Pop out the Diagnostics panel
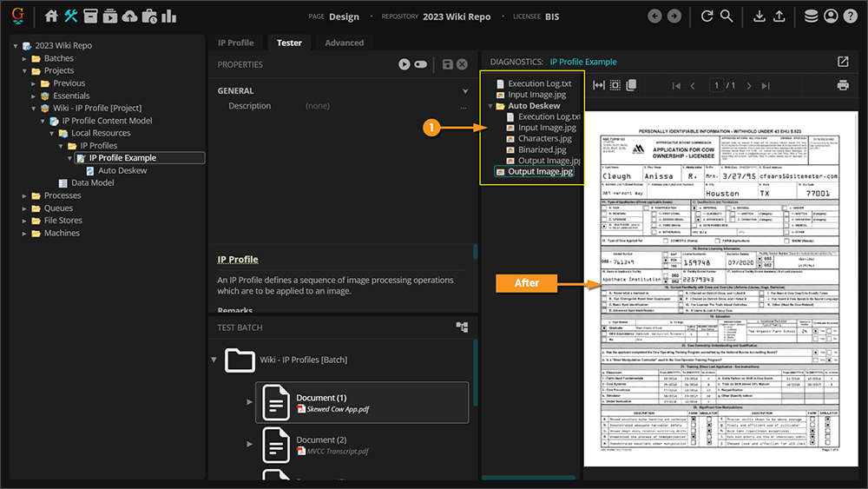 (x=843, y=62)
